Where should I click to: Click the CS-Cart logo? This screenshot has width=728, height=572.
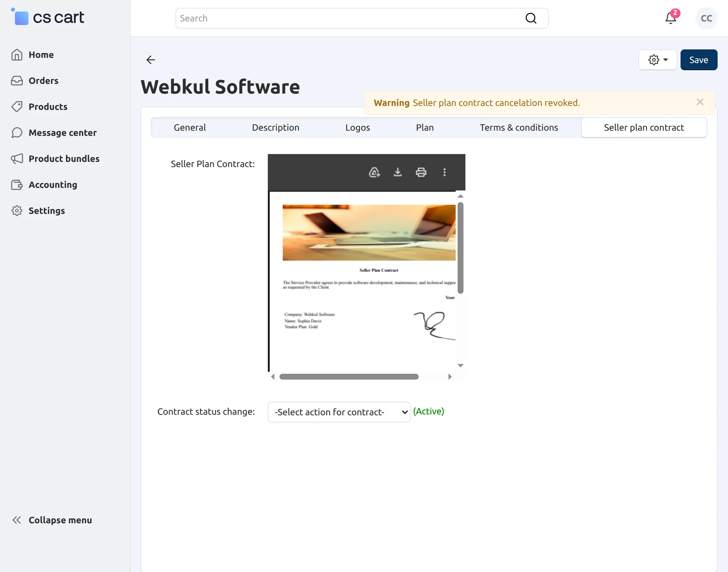click(x=47, y=17)
